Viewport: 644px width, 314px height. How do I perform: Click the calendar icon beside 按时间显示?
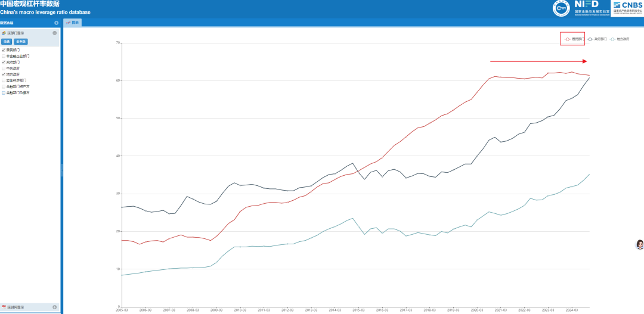click(x=4, y=307)
